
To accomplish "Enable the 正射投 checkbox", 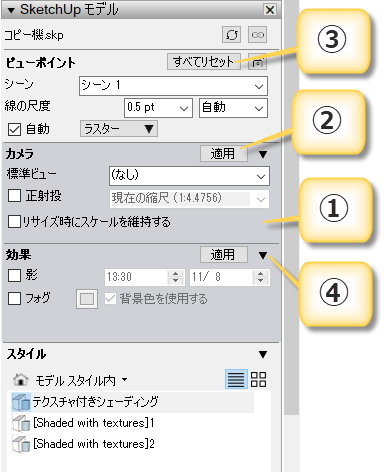I will 14,196.
